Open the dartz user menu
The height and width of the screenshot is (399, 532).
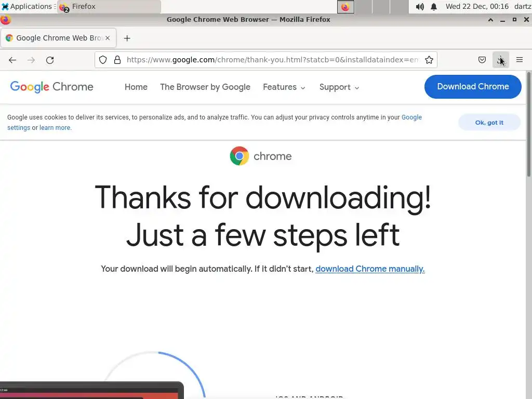pyautogui.click(x=523, y=6)
